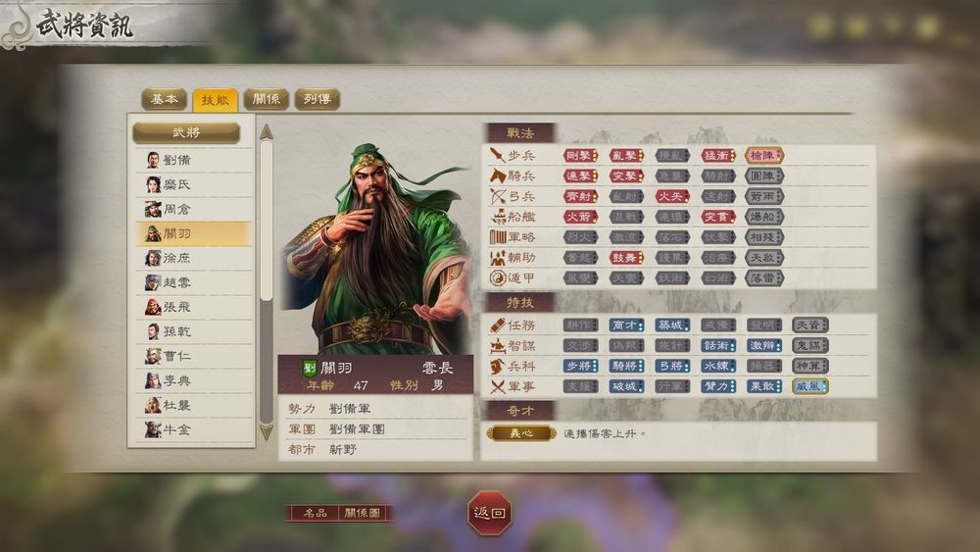Select the 義心 unique talent badge

pos(521,433)
